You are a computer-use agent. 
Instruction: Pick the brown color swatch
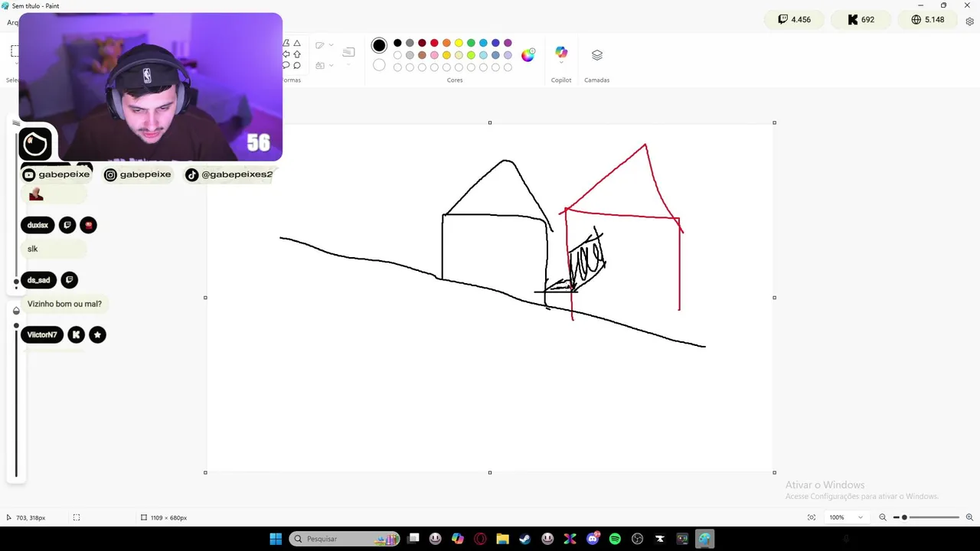click(x=422, y=55)
